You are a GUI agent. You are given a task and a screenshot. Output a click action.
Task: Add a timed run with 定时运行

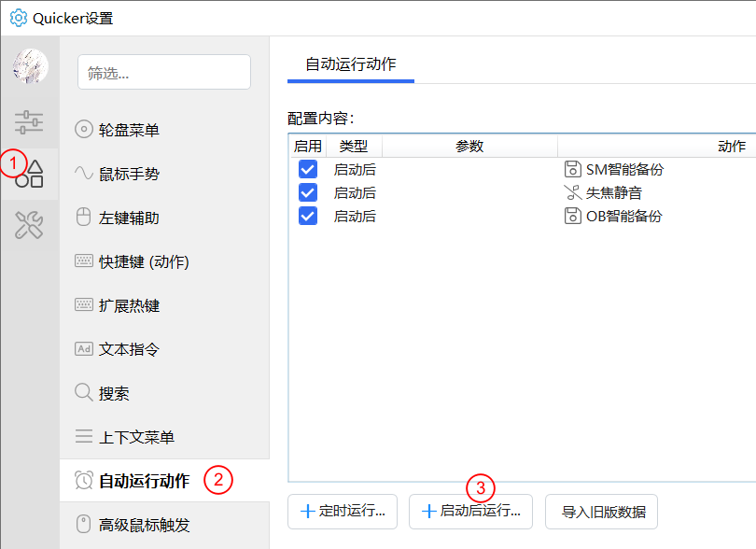click(x=343, y=512)
